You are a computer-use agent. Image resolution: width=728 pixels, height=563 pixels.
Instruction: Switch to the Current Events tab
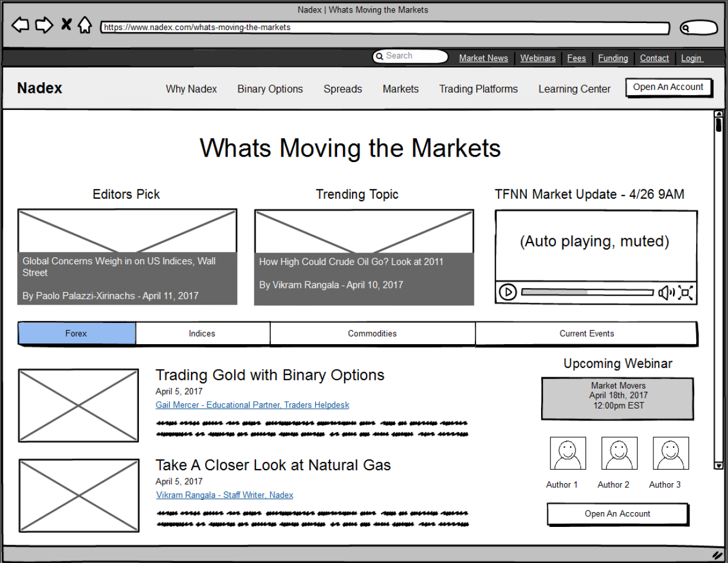point(587,334)
